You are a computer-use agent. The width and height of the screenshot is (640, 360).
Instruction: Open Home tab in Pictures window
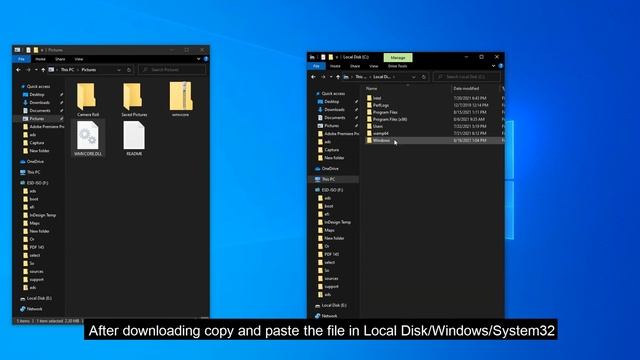[x=40, y=59]
